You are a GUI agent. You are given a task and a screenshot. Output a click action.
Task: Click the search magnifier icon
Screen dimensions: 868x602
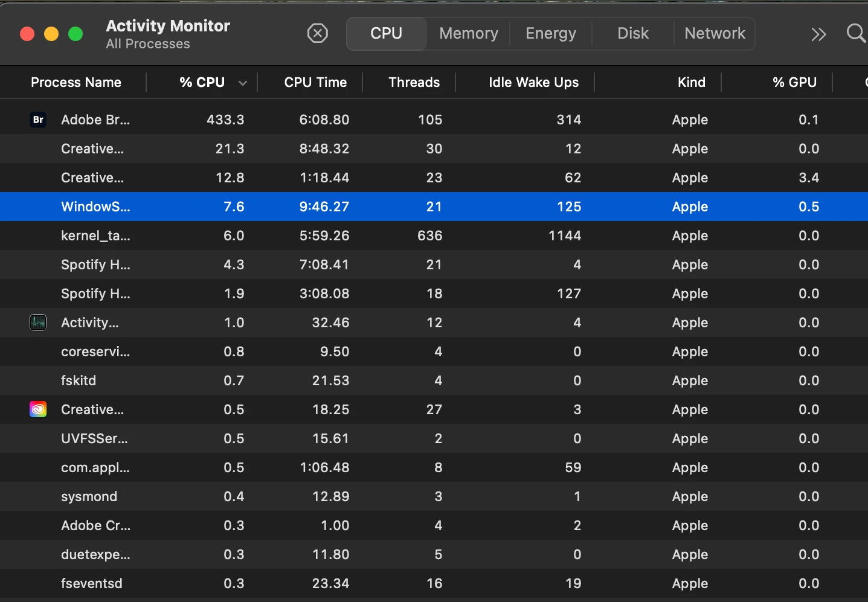tap(856, 33)
